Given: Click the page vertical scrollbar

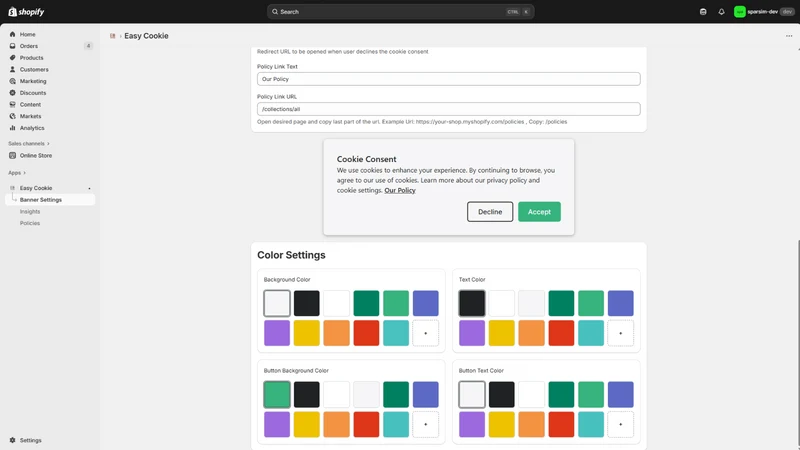Looking at the screenshot, I should click(798, 344).
